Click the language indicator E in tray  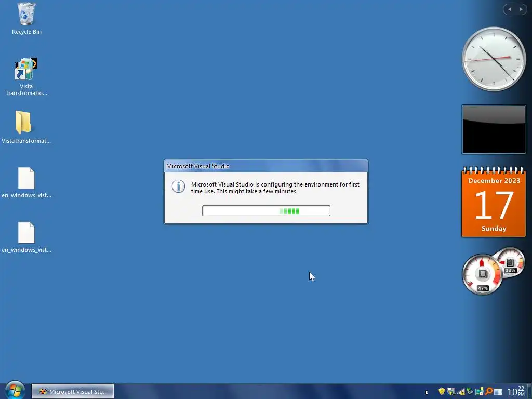(427, 392)
